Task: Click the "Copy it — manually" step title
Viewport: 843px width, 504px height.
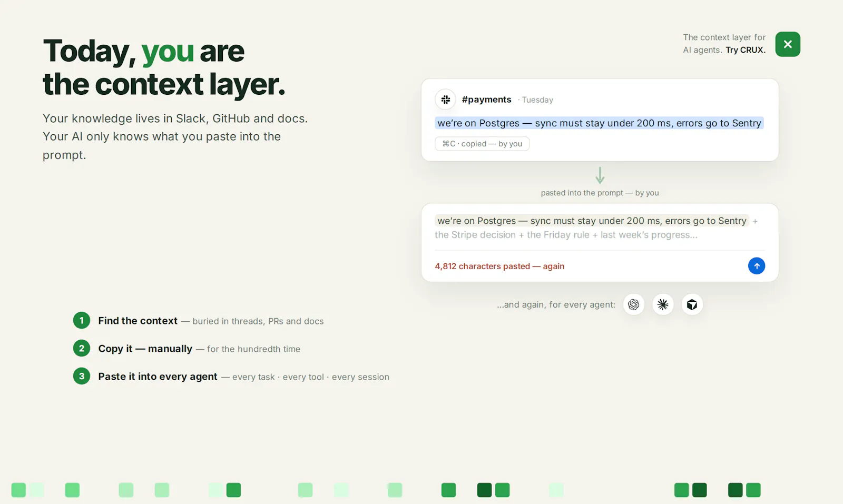Action: click(x=145, y=349)
